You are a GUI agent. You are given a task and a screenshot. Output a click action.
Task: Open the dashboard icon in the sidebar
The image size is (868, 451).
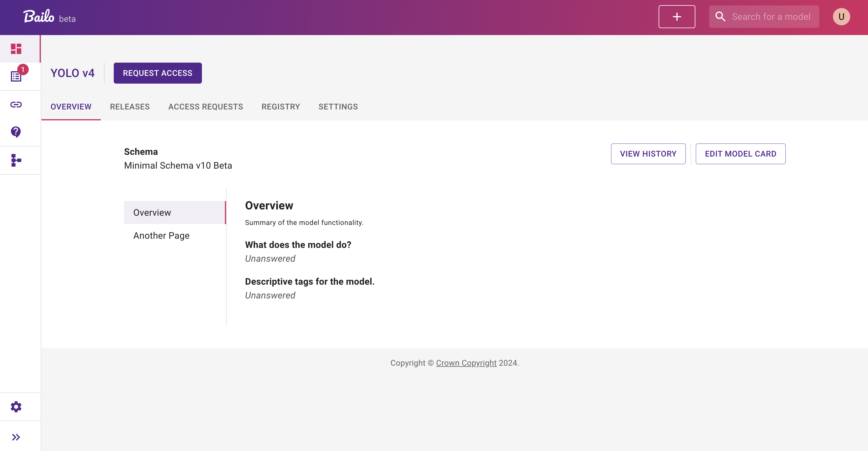click(x=16, y=49)
